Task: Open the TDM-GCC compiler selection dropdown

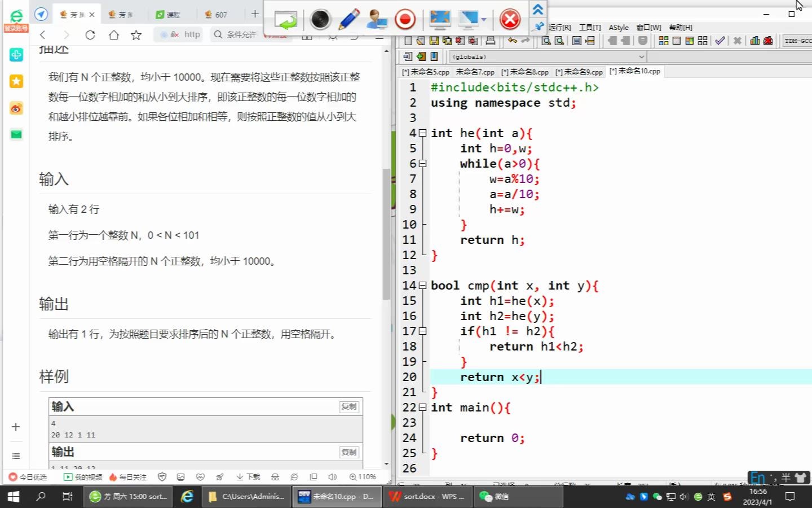Action: pos(797,41)
